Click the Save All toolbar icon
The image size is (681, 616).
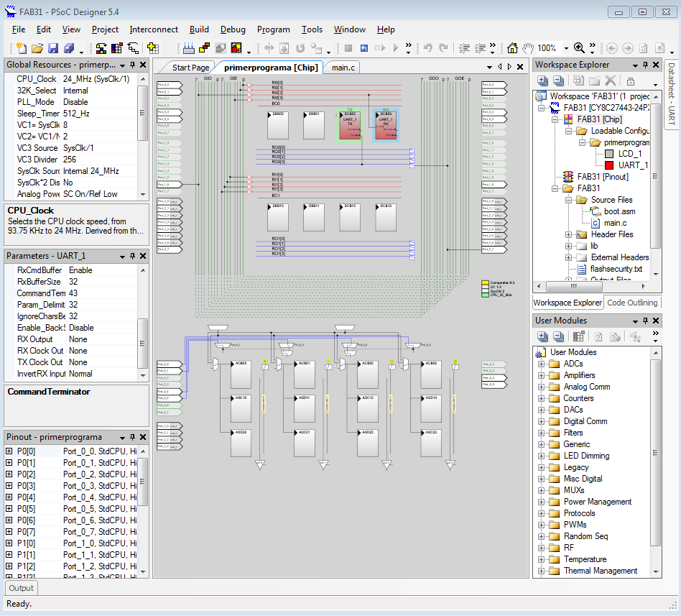click(69, 48)
